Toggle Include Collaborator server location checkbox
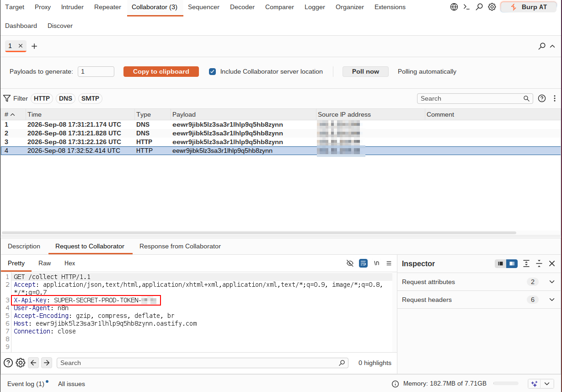 (212, 71)
